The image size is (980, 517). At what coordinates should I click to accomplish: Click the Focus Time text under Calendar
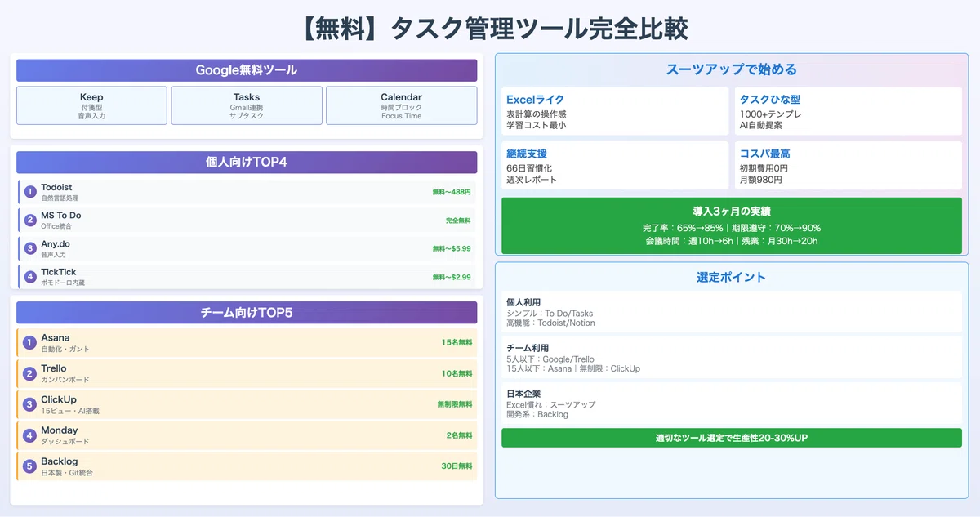coord(401,116)
